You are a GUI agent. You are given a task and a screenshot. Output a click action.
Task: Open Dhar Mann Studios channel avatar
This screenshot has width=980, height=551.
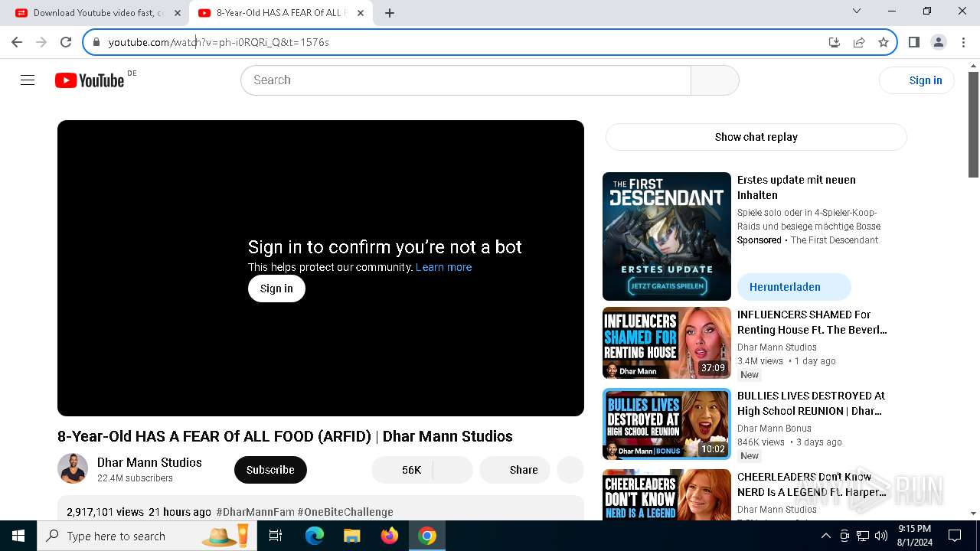73,468
